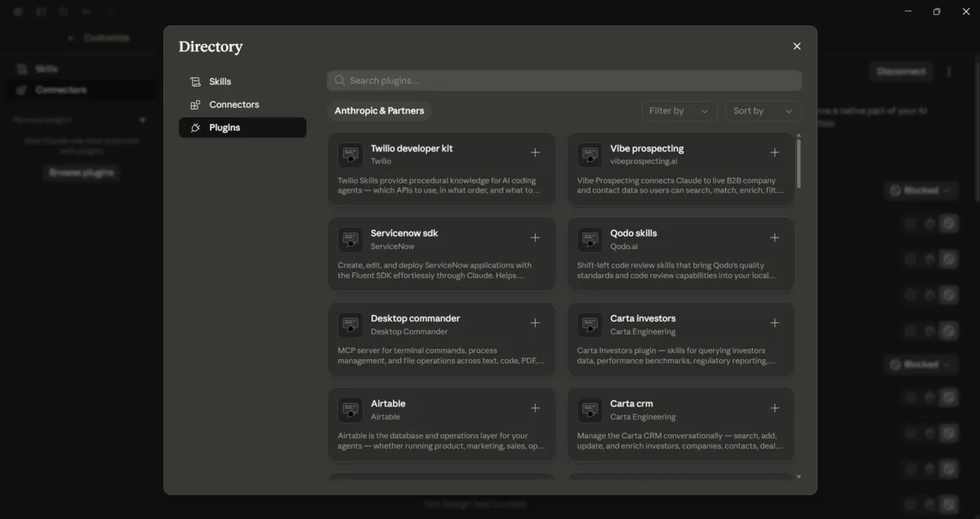Click the scrollbar up arrow in plugin list
Screen dimensions: 980x519
(799, 135)
